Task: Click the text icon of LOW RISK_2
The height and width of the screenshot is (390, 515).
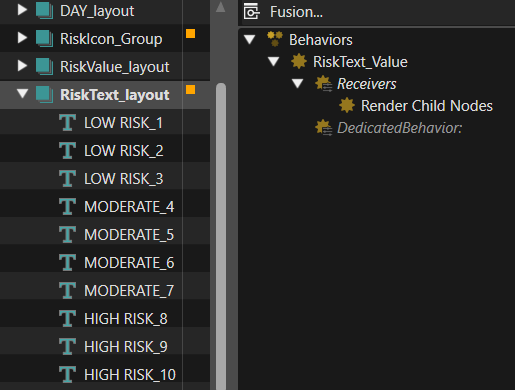Action: 68,151
